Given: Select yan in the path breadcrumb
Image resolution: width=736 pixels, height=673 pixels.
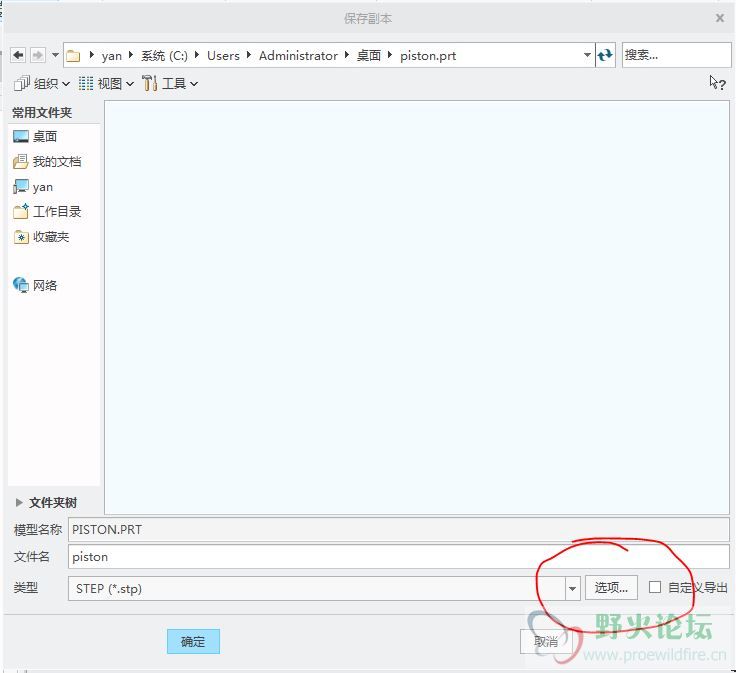Looking at the screenshot, I should coord(112,56).
